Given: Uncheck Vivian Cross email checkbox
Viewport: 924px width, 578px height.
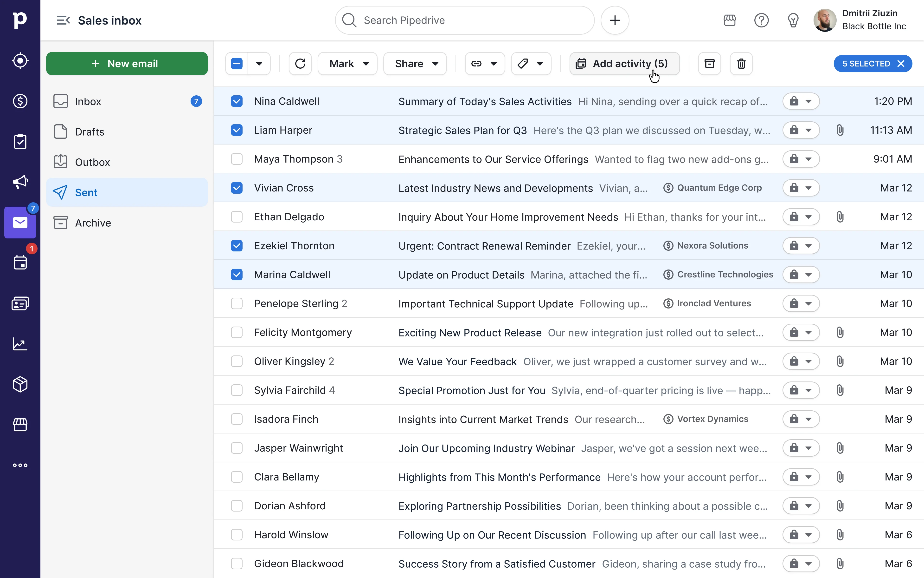Looking at the screenshot, I should click(x=237, y=188).
